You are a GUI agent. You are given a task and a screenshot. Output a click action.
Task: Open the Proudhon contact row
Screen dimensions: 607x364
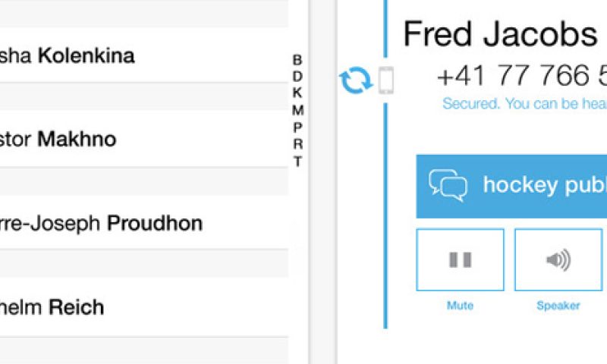click(x=144, y=222)
